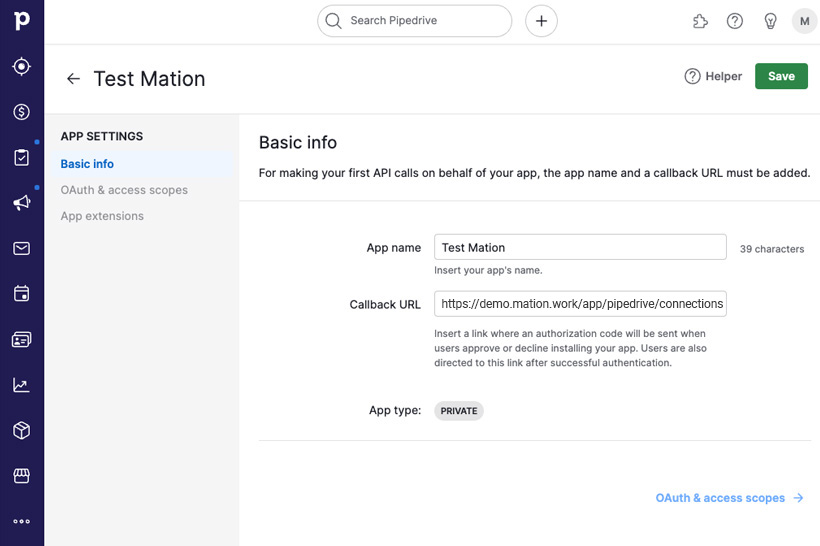Select App extensions sidebar item

pos(102,216)
